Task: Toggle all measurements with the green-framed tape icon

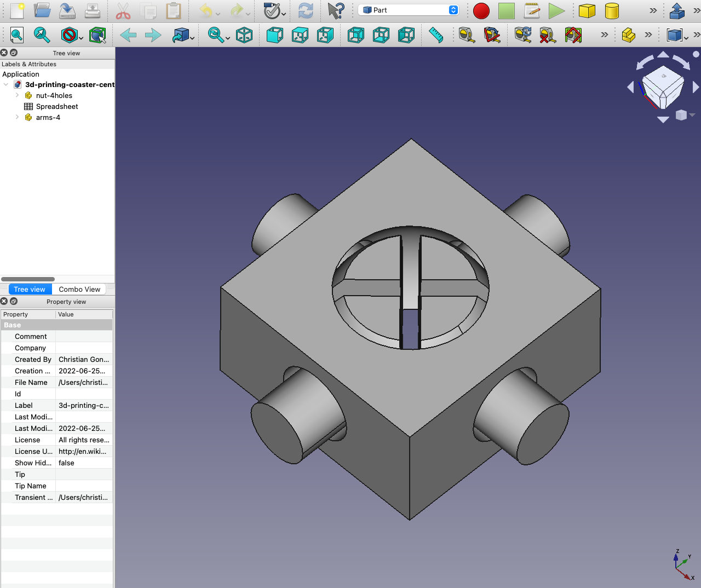Action: pyautogui.click(x=573, y=36)
